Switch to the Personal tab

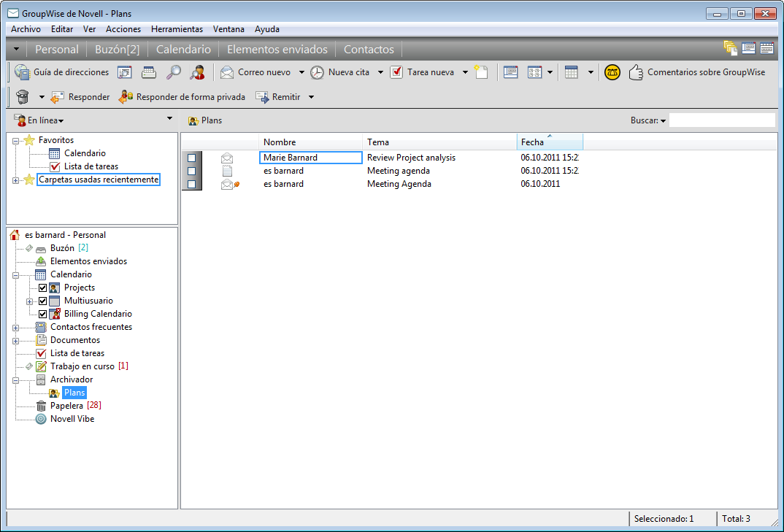pos(57,50)
